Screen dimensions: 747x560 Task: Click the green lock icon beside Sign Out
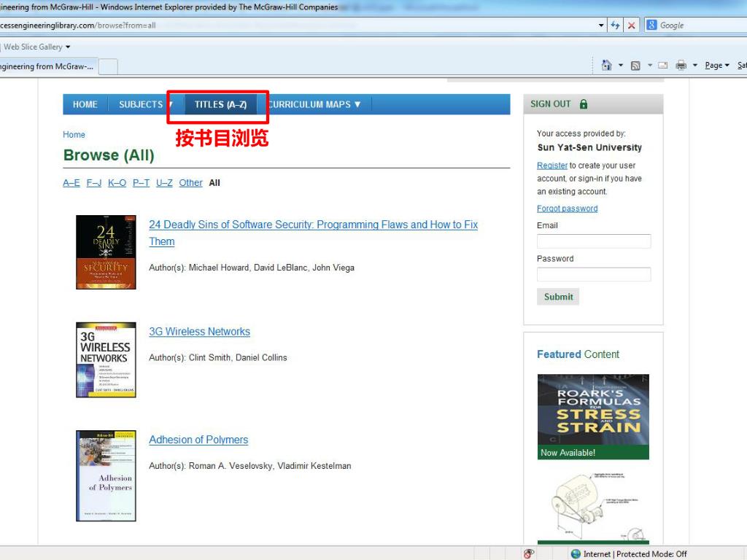click(x=584, y=104)
